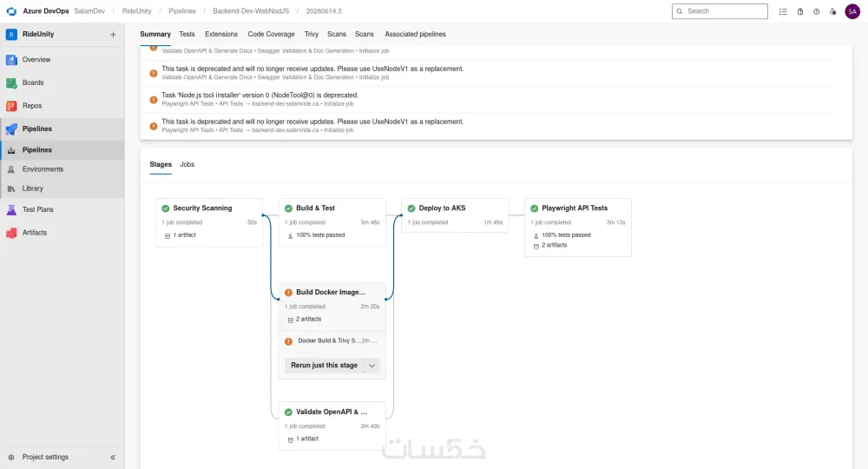The height and width of the screenshot is (469, 868).
Task: Switch to the Associated pipelines tab
Action: pos(415,35)
